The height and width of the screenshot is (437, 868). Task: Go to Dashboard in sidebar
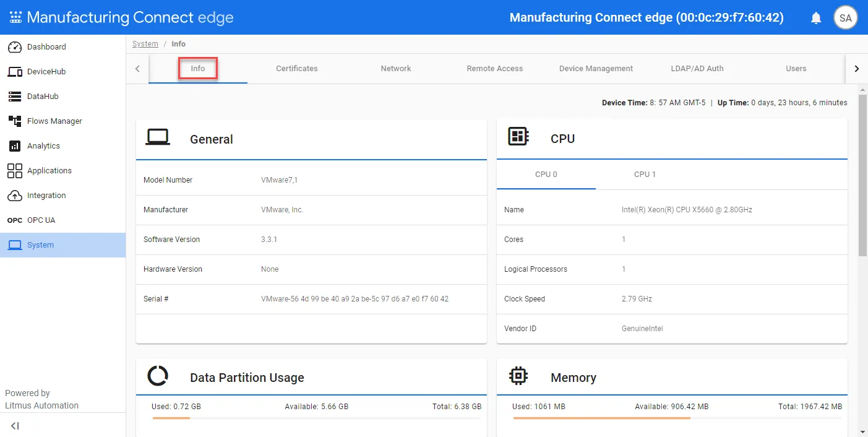click(x=62, y=47)
